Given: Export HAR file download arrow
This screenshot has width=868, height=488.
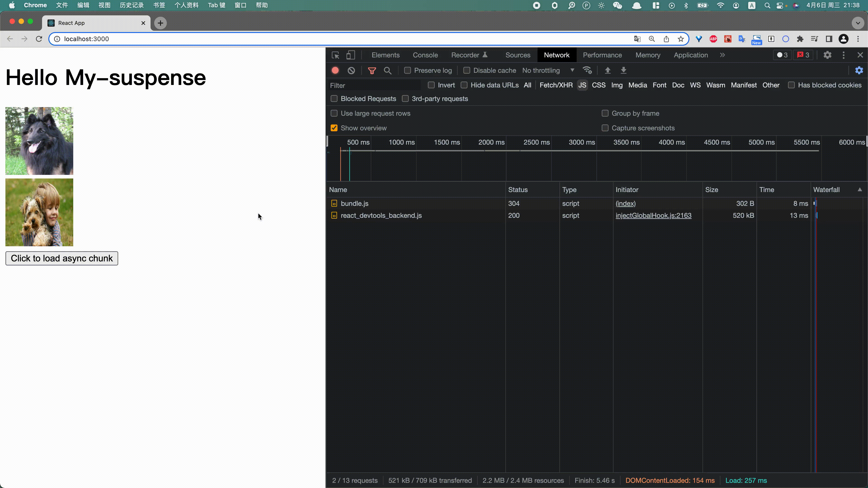Looking at the screenshot, I should (623, 70).
